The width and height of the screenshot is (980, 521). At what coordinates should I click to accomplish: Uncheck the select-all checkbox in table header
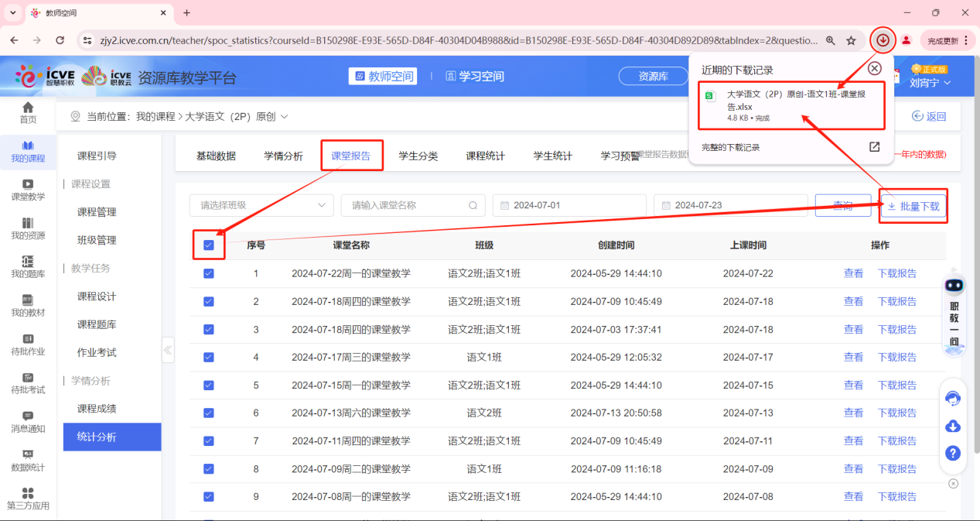[x=209, y=245]
